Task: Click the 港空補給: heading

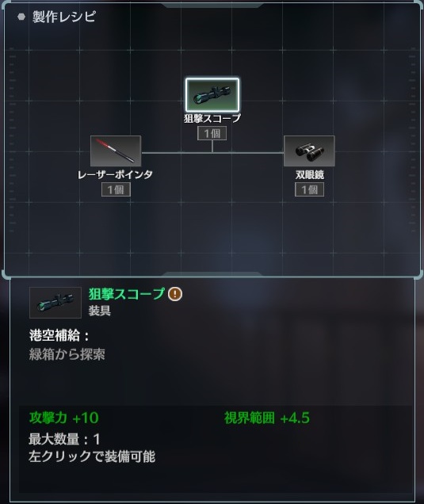Action: [59, 335]
